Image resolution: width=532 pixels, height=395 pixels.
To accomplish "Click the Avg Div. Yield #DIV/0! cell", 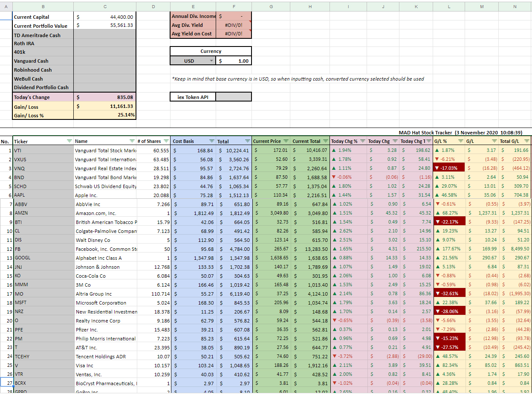I will 234,25.
